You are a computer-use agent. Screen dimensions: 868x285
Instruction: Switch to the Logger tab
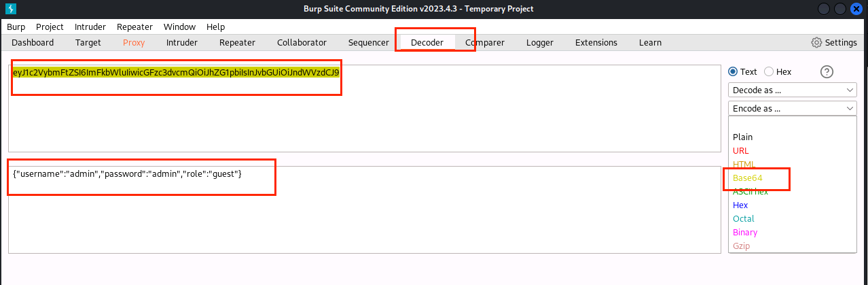point(540,42)
